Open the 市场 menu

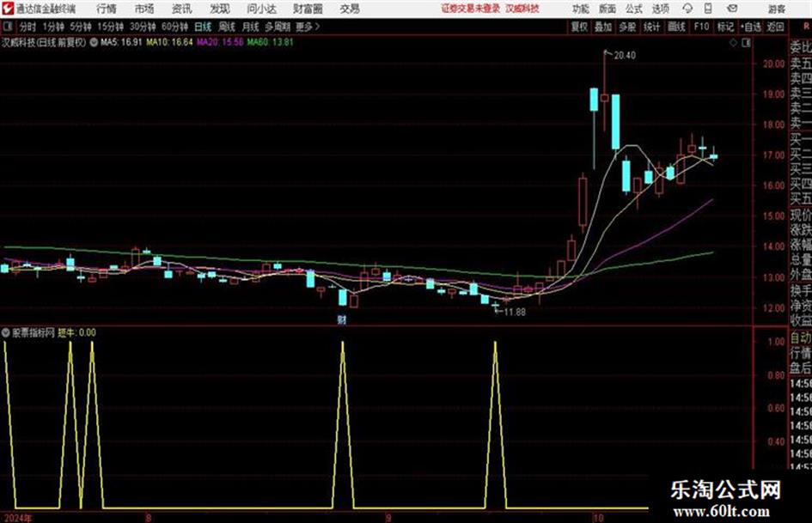(144, 9)
